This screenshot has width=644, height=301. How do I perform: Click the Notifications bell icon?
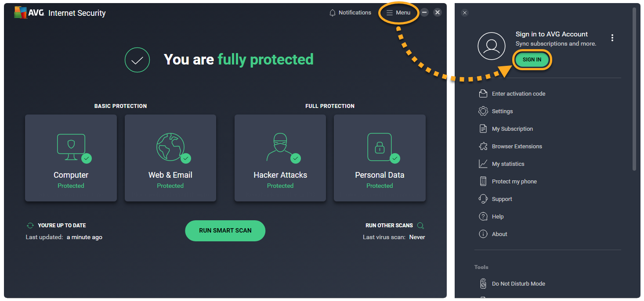[333, 13]
